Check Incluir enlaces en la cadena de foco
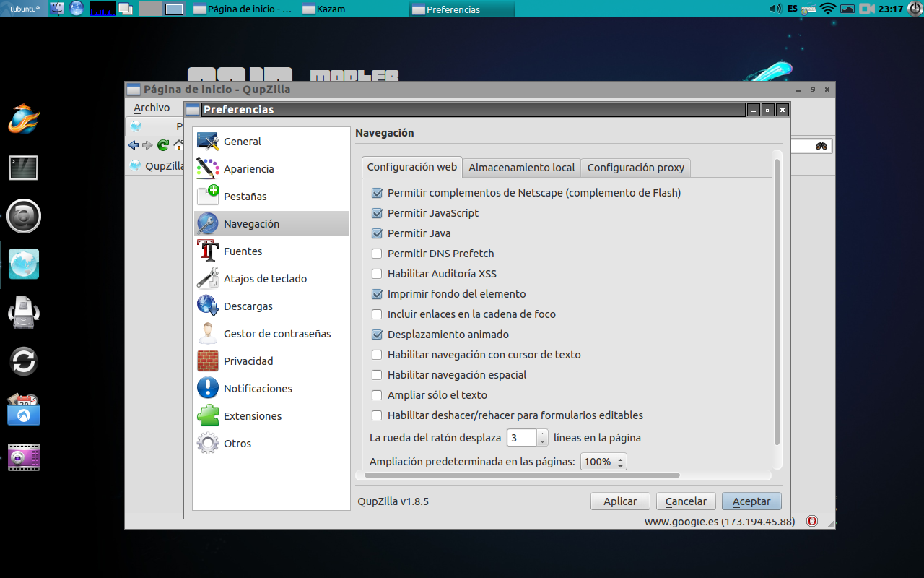924x578 pixels. [x=377, y=314]
